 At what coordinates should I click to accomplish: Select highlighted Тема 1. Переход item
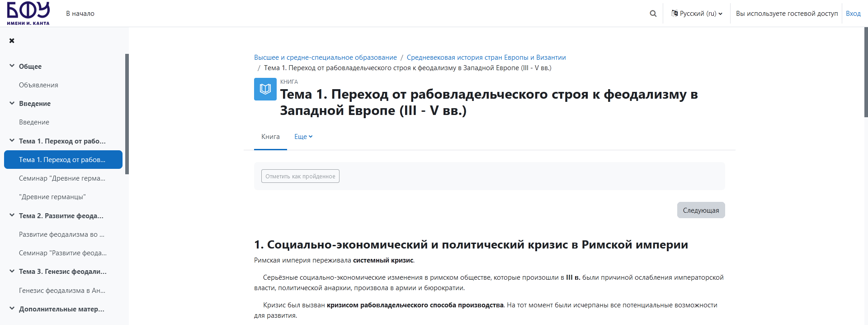pyautogui.click(x=63, y=160)
